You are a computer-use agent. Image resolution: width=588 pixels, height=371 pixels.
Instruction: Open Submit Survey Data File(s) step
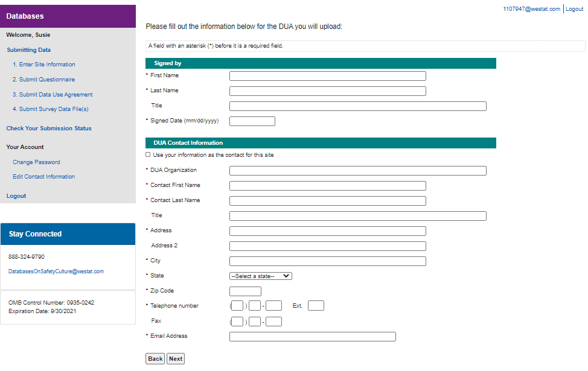[x=51, y=109]
